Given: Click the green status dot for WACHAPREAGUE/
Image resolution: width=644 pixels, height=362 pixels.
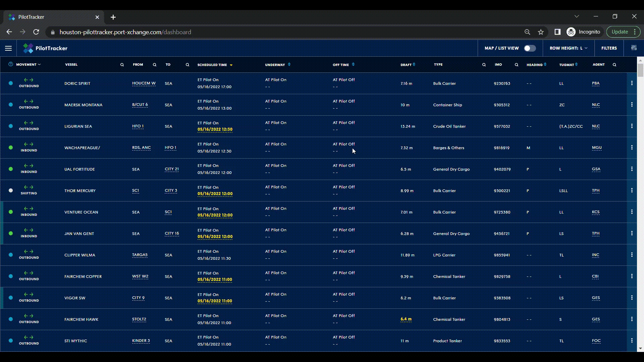Looking at the screenshot, I should 11,147.
